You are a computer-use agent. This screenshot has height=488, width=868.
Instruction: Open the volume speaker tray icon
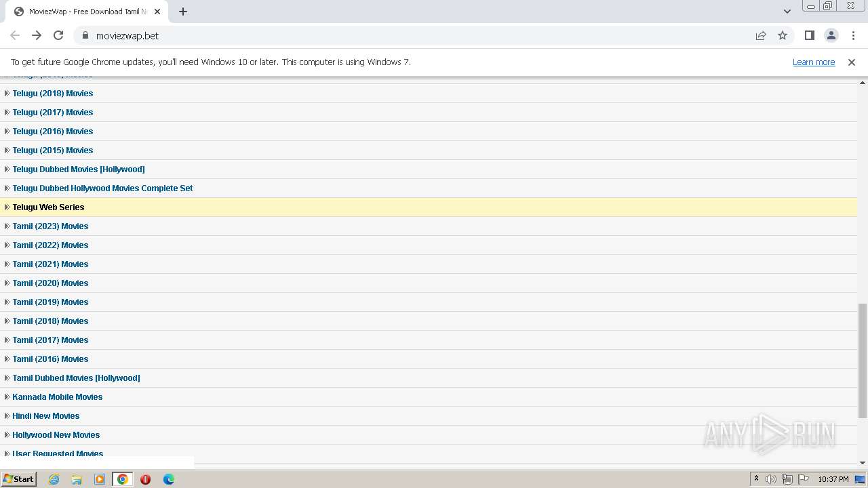(x=771, y=479)
